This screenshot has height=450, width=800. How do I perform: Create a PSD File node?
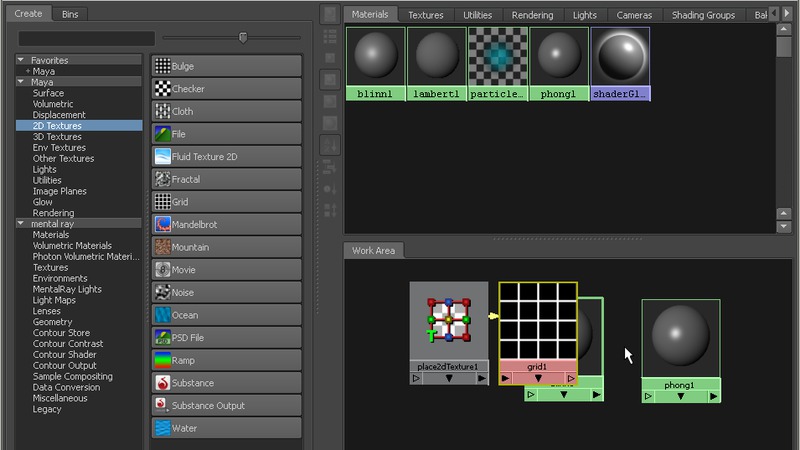[226, 338]
